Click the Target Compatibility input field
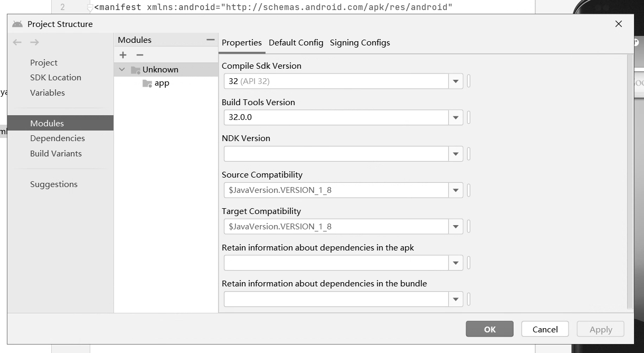Image resolution: width=644 pixels, height=353 pixels. coord(336,226)
